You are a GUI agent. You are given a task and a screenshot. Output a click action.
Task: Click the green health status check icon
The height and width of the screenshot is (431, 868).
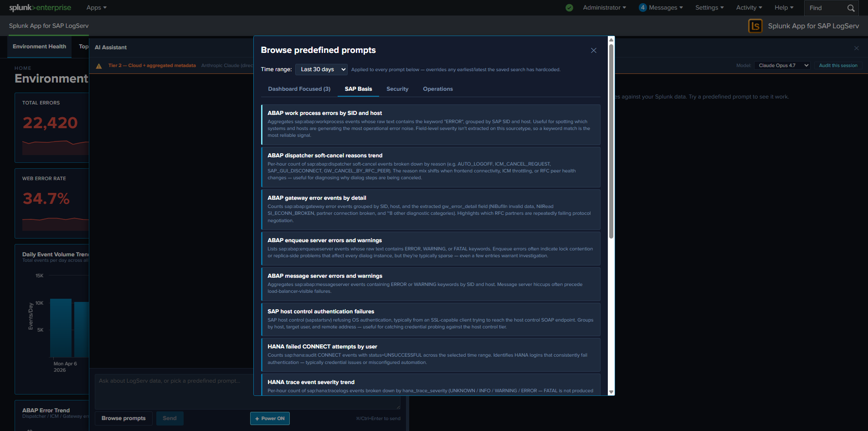tap(569, 8)
